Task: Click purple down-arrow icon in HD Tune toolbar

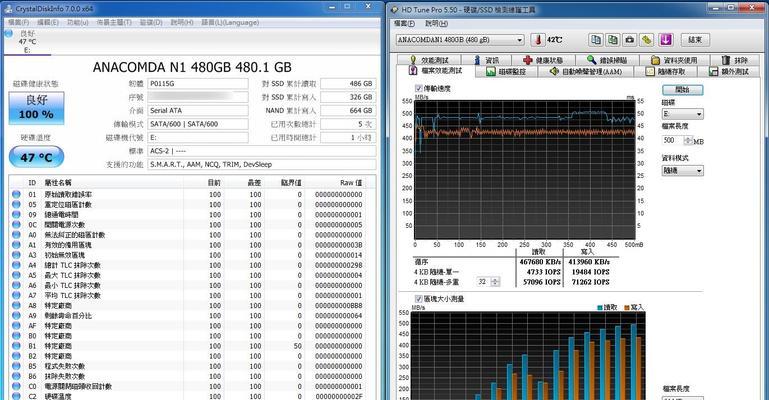Action: click(666, 40)
